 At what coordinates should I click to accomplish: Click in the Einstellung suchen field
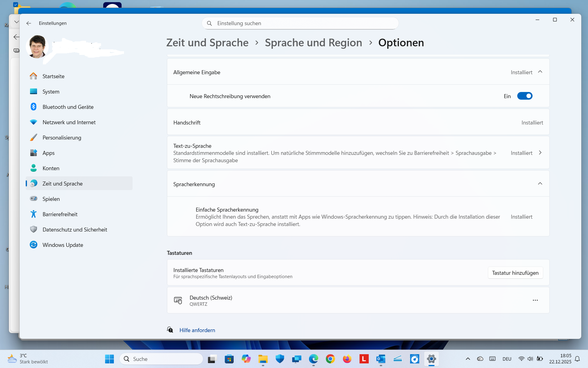[x=300, y=23]
